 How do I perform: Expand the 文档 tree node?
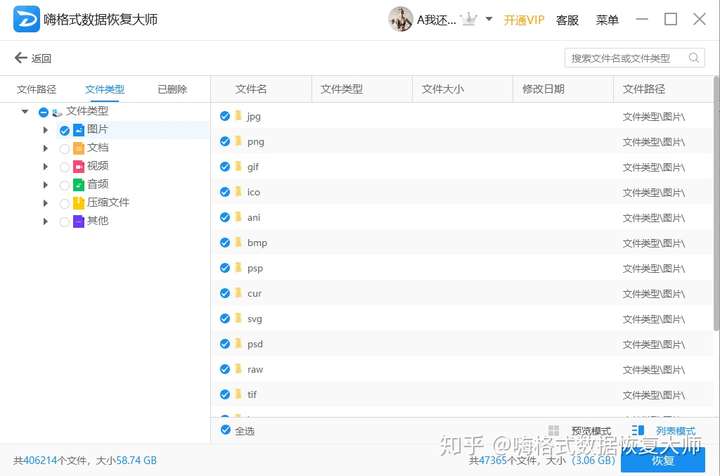[45, 148]
